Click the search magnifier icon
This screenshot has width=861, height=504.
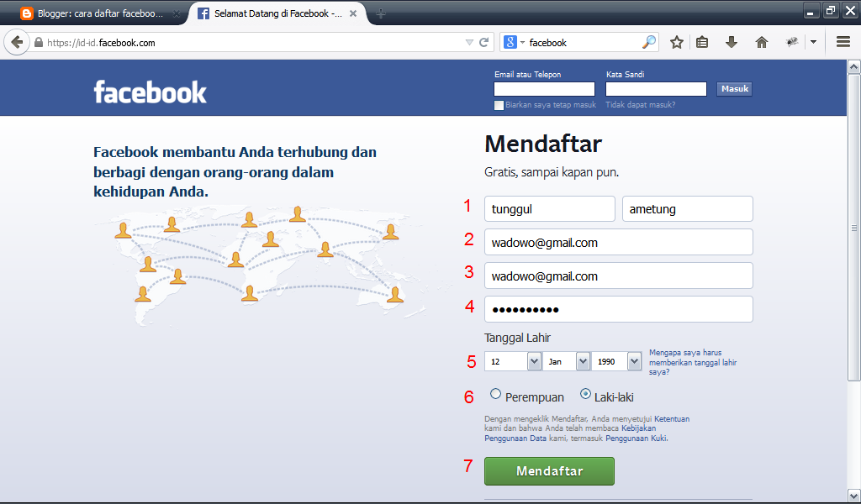pyautogui.click(x=647, y=41)
